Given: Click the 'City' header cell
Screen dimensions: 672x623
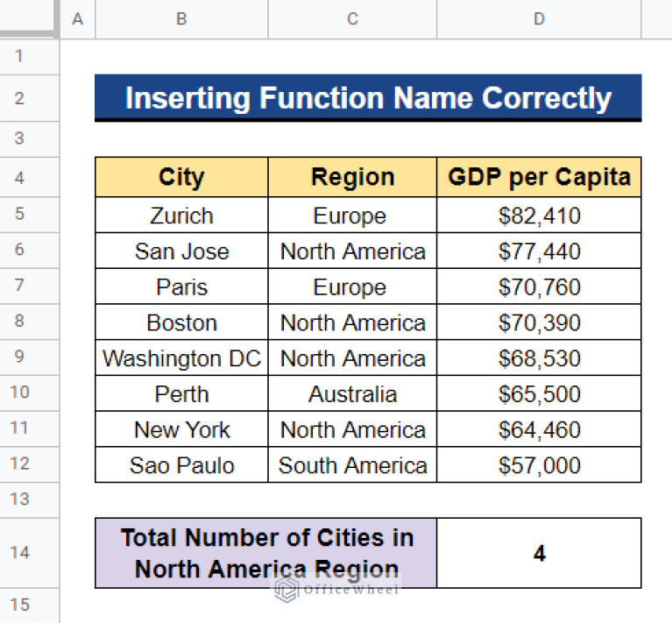Looking at the screenshot, I should pyautogui.click(x=181, y=177).
